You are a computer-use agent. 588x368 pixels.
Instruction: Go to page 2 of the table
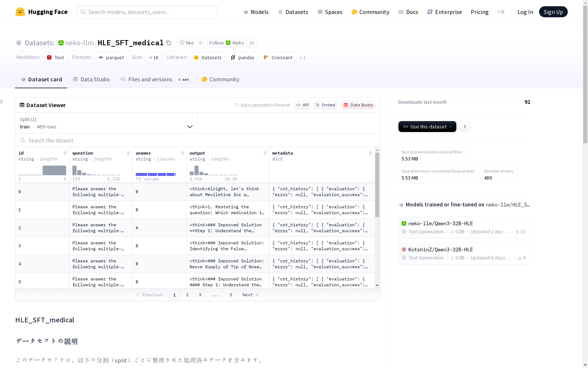(x=187, y=295)
